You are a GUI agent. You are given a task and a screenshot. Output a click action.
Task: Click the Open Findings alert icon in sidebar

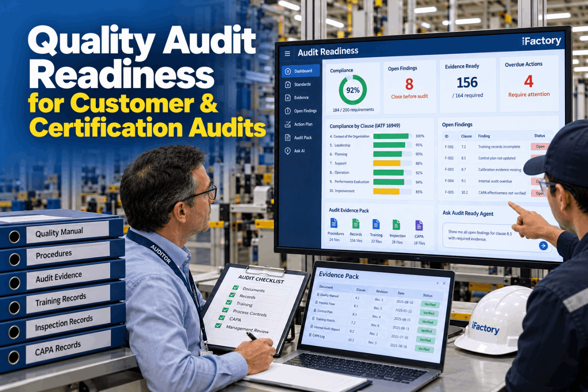pyautogui.click(x=288, y=111)
